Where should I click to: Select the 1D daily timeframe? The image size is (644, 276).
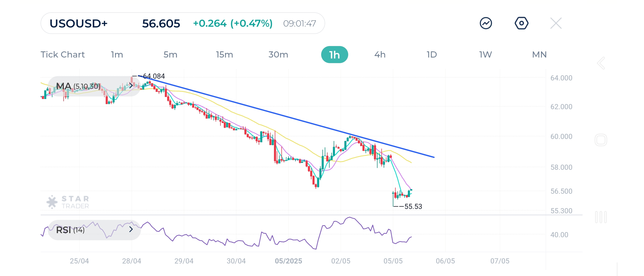432,55
